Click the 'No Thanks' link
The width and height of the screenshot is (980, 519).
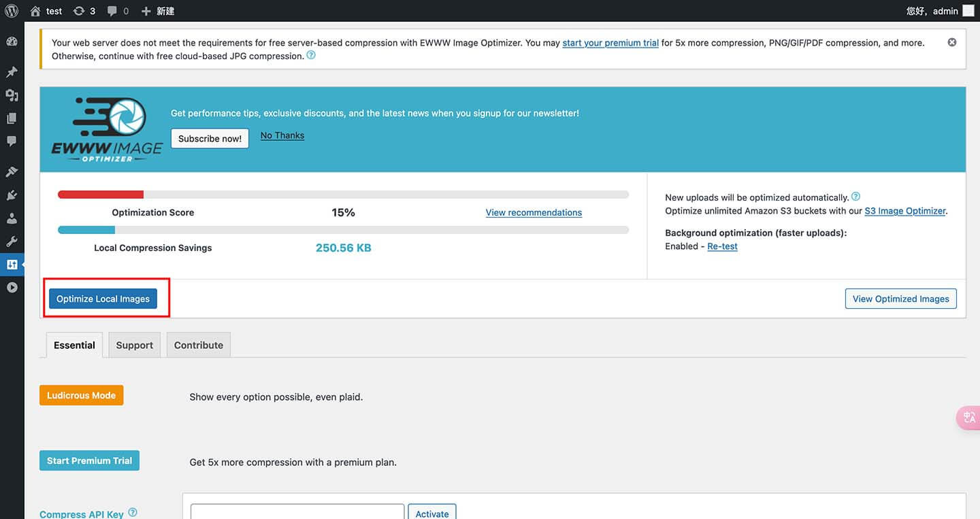pos(282,135)
